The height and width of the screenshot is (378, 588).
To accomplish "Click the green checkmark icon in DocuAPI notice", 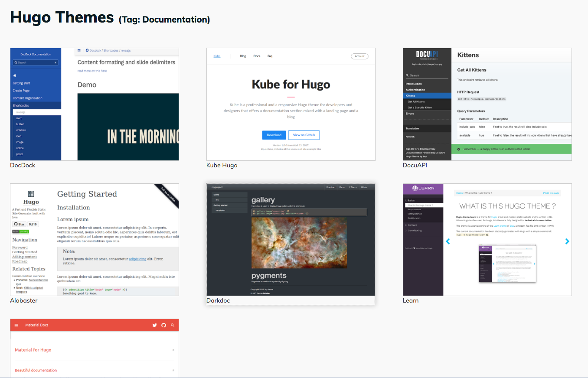I will point(459,149).
